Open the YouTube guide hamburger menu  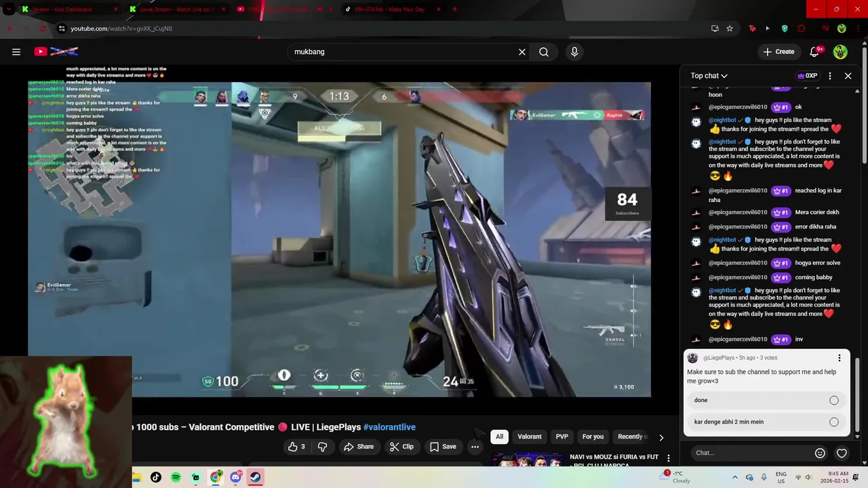tap(16, 52)
